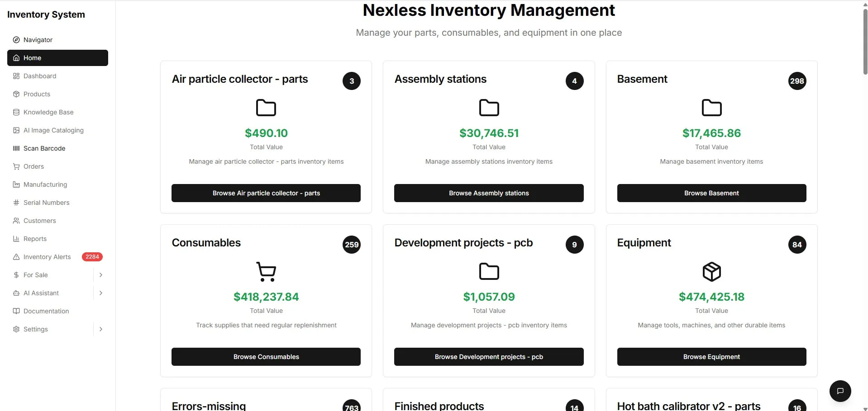Click the Manufacturing factory icon
Screen dimensions: 868x411
click(16, 184)
